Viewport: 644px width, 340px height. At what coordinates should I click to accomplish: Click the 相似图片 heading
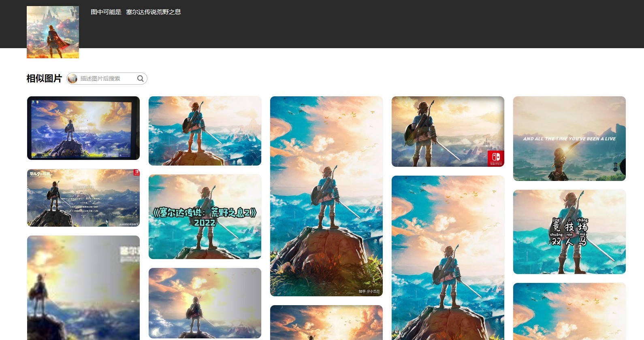coord(44,79)
